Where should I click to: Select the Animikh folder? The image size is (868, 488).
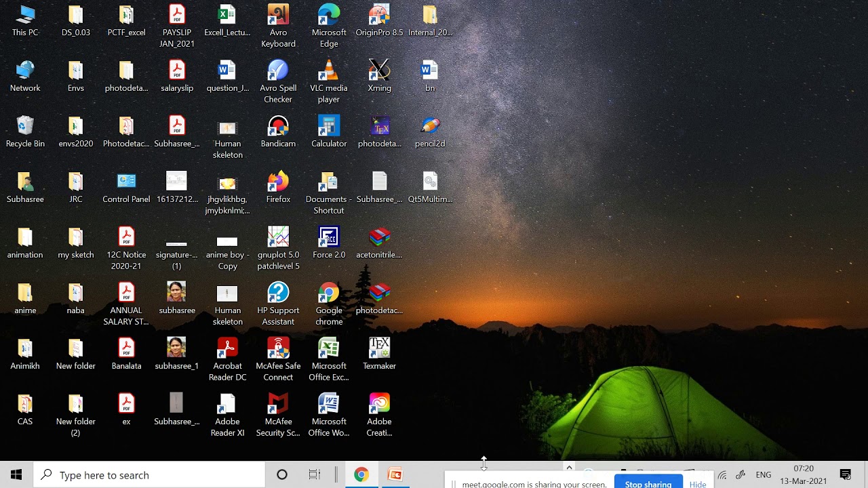(x=25, y=354)
